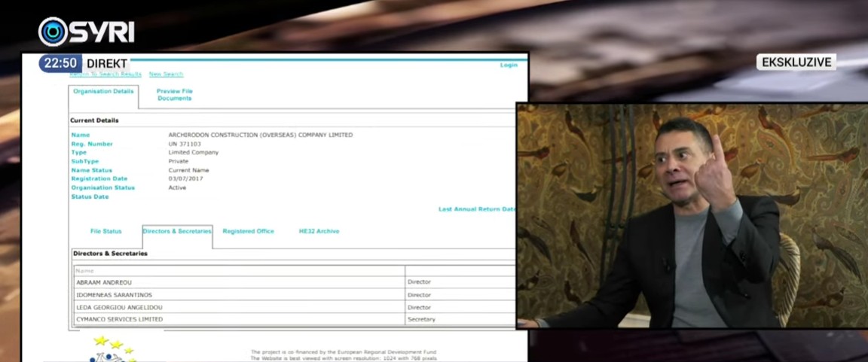Screen dimensions: 868x362
Task: Click the 22:50 time badge
Action: click(60, 63)
